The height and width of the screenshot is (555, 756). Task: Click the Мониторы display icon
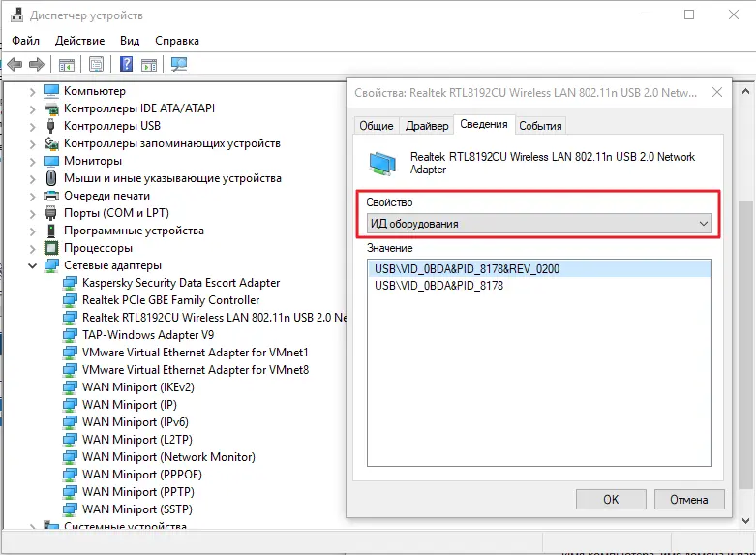coord(51,161)
